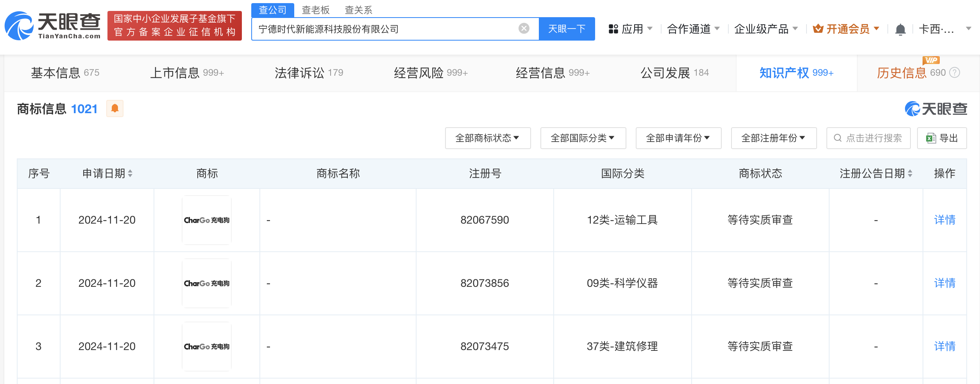Clear the search box text

pos(524,28)
